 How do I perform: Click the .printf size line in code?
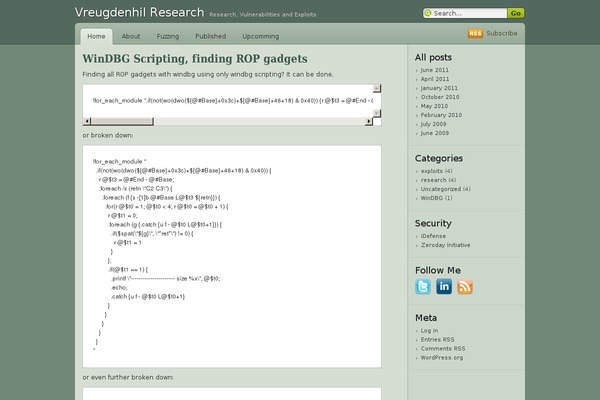166,279
